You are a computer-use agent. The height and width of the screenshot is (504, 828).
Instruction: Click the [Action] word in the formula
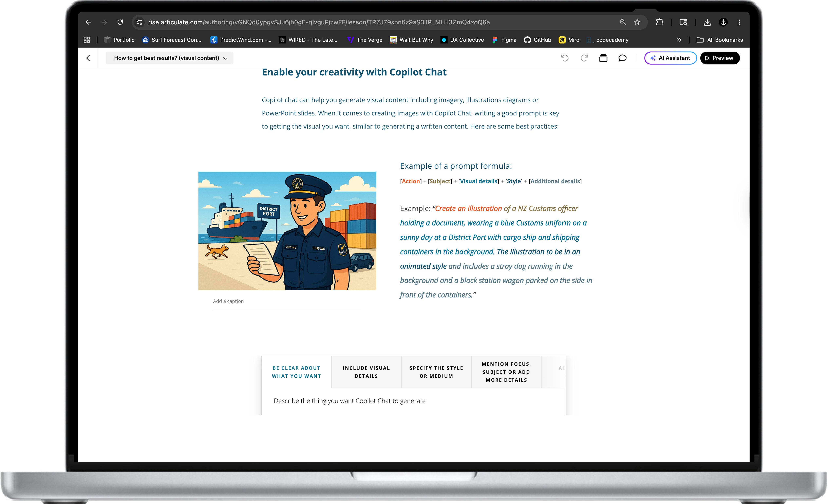(411, 181)
